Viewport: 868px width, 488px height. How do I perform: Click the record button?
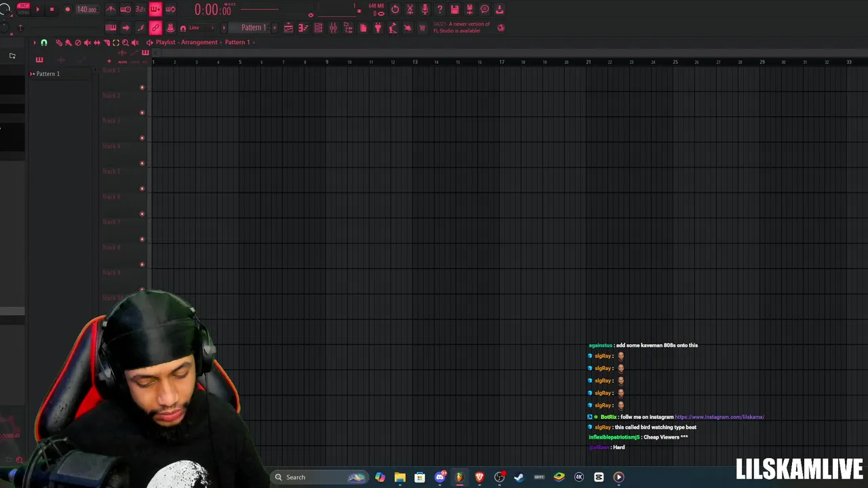(67, 9)
